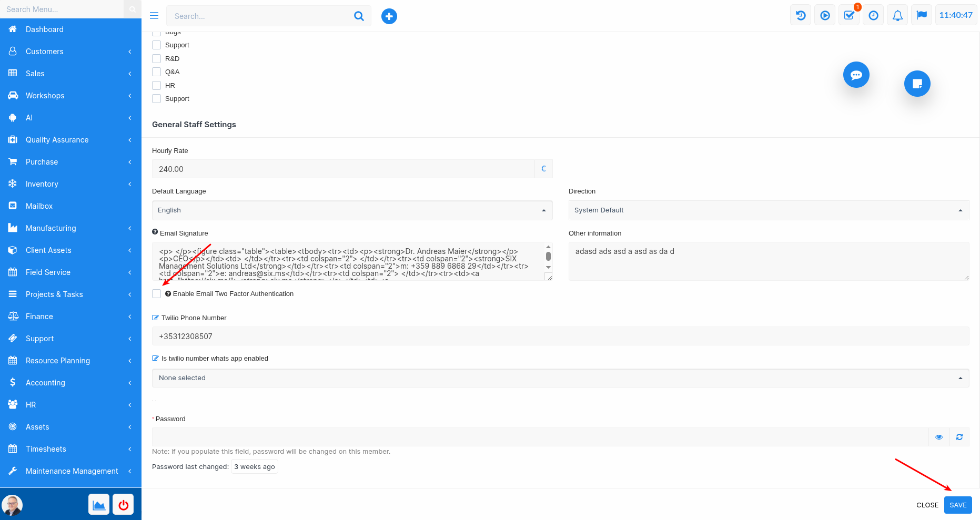Open the twilio WhatsApp enabled dropdown

(x=560, y=378)
